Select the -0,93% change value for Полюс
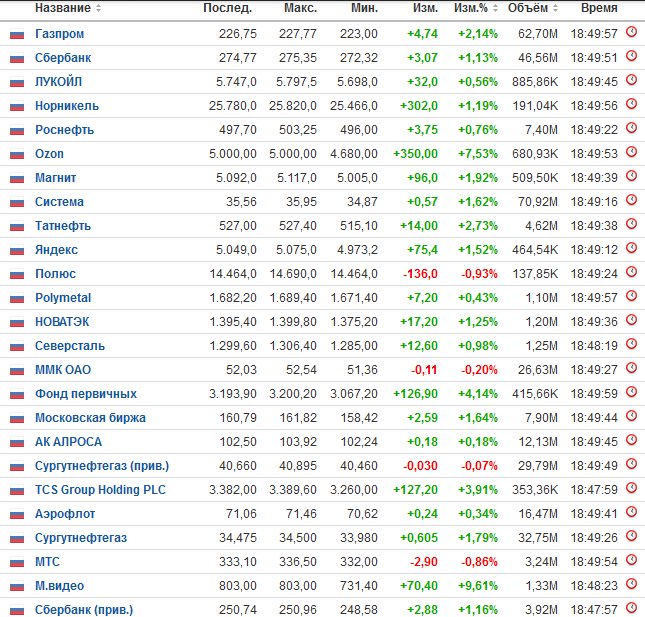 tap(479, 274)
